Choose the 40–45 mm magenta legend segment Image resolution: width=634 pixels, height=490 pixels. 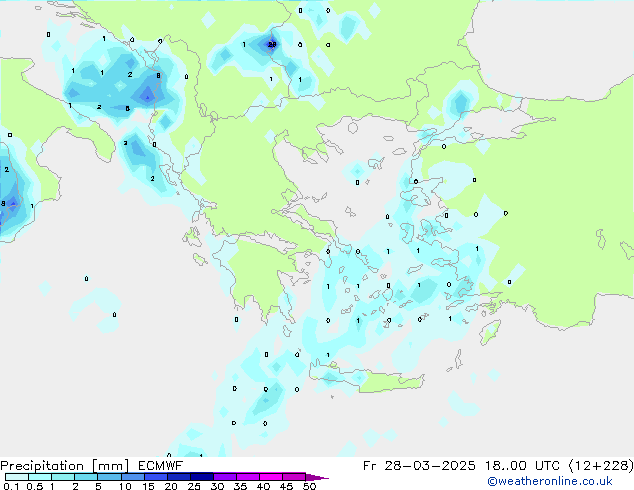point(271,477)
